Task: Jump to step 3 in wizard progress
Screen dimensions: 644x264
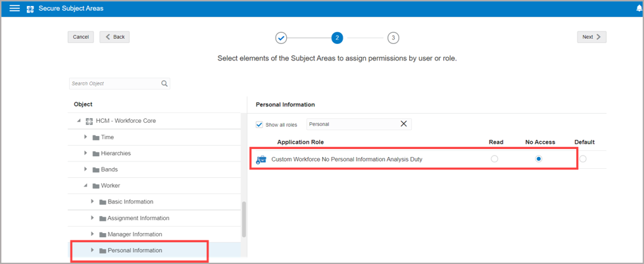Action: click(393, 37)
